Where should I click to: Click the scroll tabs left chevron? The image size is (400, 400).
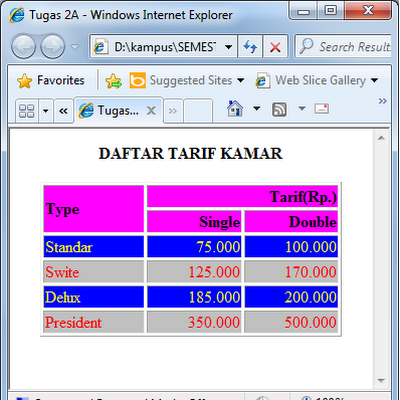(x=63, y=111)
